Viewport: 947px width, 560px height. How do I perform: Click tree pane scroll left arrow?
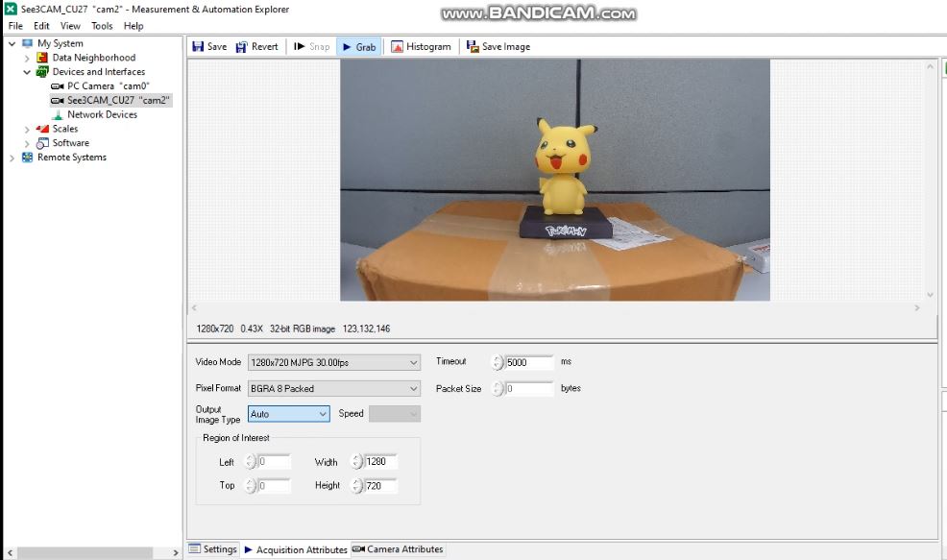pos(10,552)
